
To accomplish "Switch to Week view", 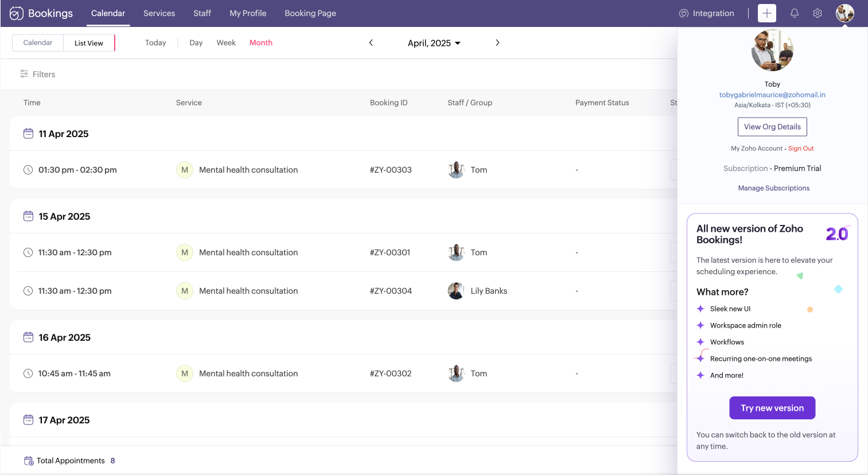I will click(226, 43).
